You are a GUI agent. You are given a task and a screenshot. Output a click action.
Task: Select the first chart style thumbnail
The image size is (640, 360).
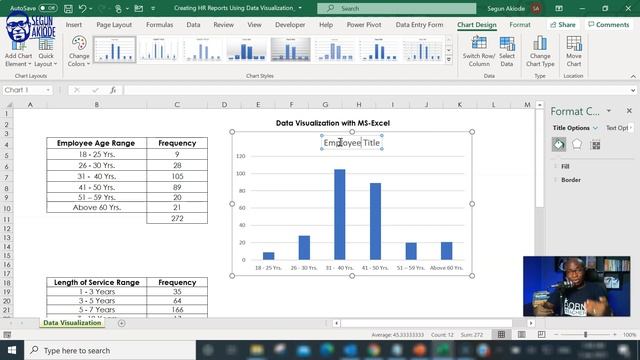click(x=115, y=49)
